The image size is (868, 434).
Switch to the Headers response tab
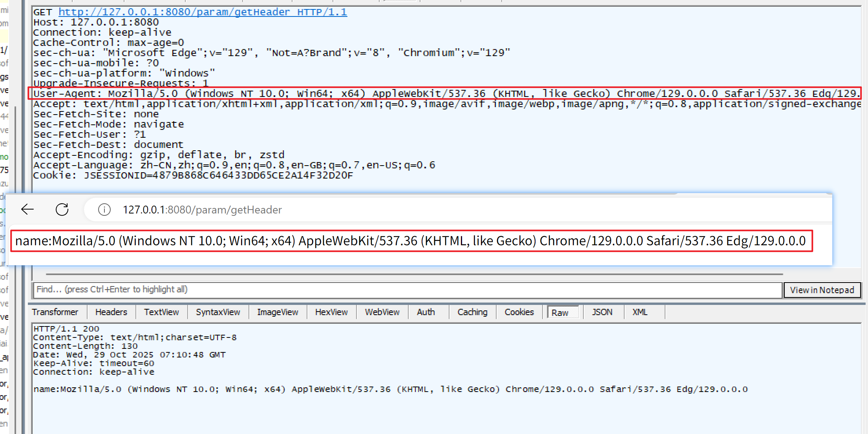[111, 312]
